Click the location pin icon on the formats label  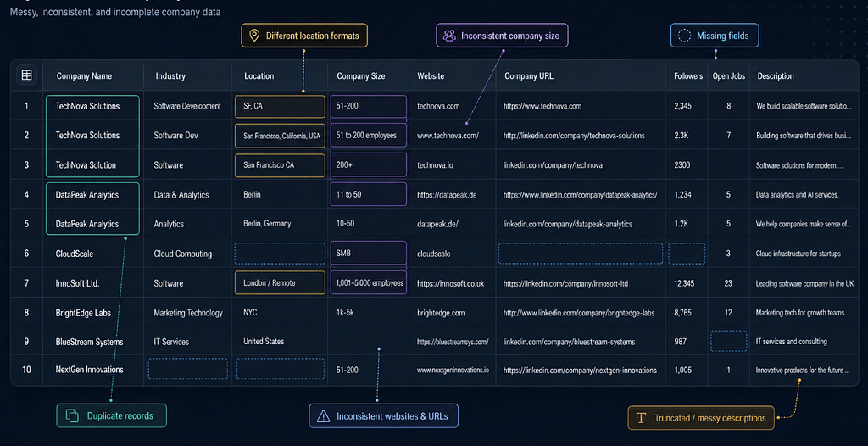254,36
